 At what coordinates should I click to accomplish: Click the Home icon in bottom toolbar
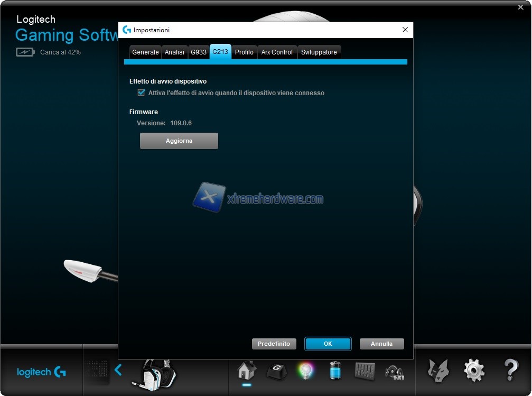(x=246, y=370)
